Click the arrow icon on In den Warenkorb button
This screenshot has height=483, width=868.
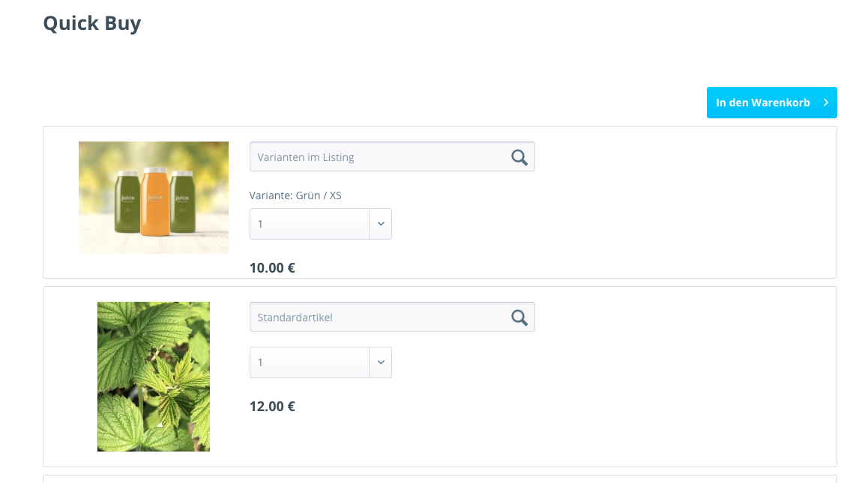point(825,103)
